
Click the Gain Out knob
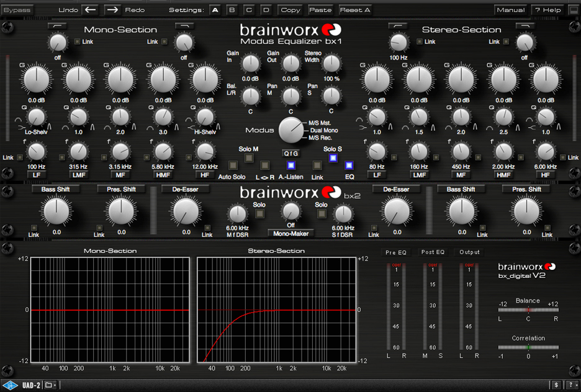[291, 63]
